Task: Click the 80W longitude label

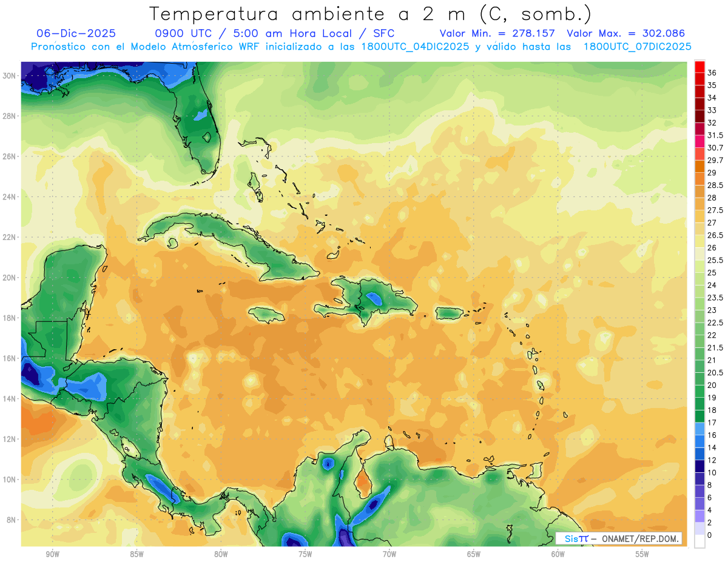Action: 221,555
